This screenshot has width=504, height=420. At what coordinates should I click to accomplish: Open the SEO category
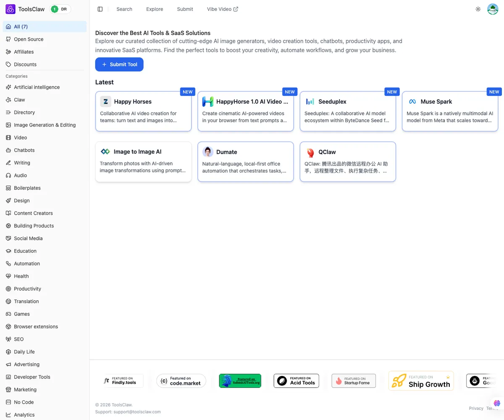coord(45,339)
